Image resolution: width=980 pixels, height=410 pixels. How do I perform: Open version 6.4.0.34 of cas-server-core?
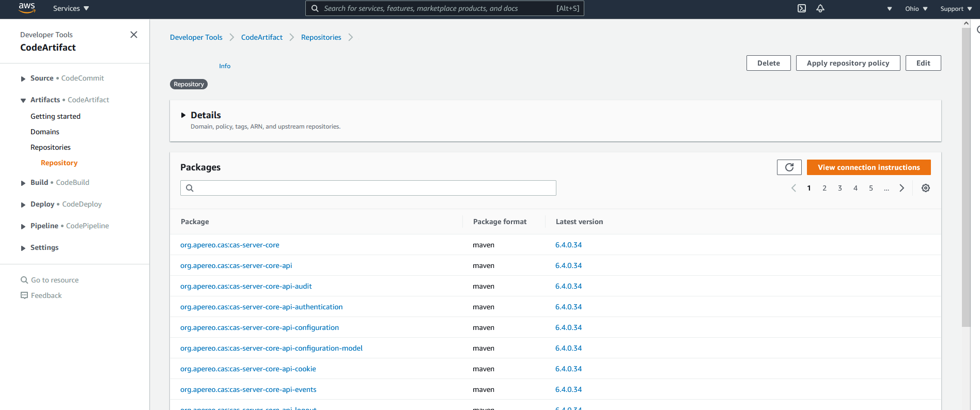coord(568,245)
